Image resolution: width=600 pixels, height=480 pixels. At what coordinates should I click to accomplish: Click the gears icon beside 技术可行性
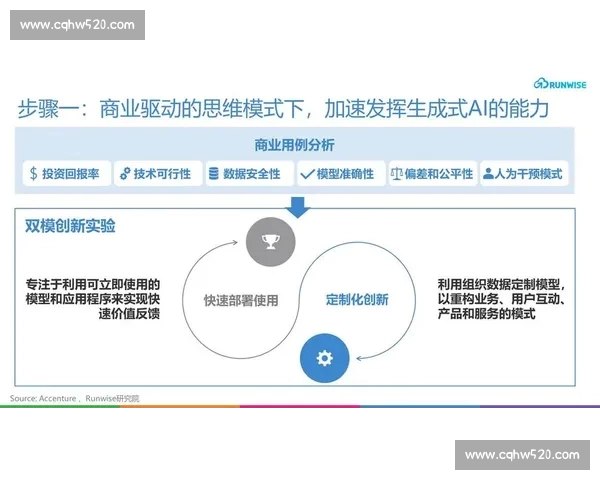click(x=125, y=174)
